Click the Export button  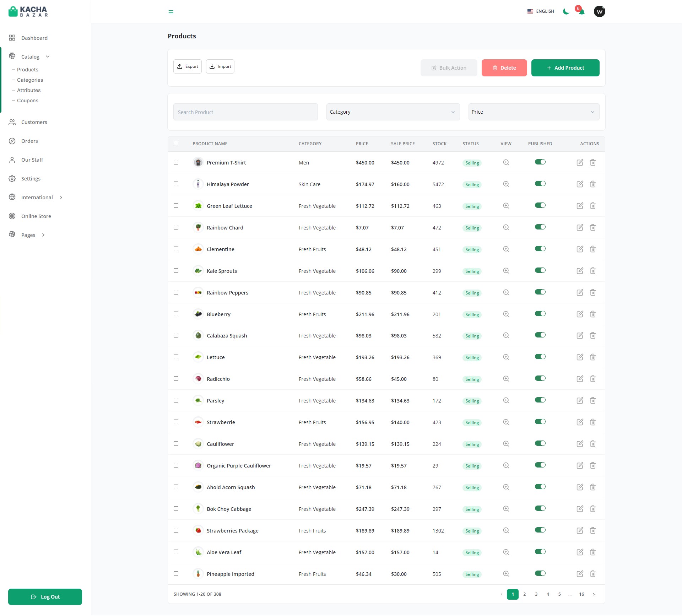pos(187,66)
